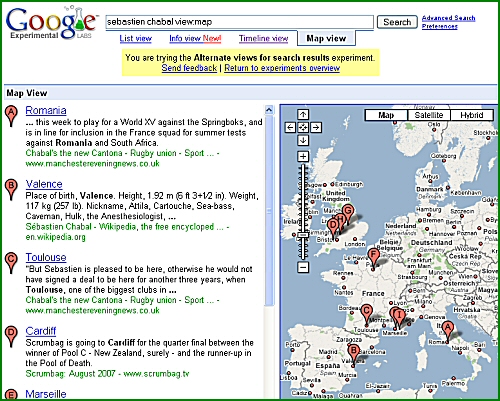Click the Google Experimental Labs logo
This screenshot has height=401, width=500.
pos(52,23)
